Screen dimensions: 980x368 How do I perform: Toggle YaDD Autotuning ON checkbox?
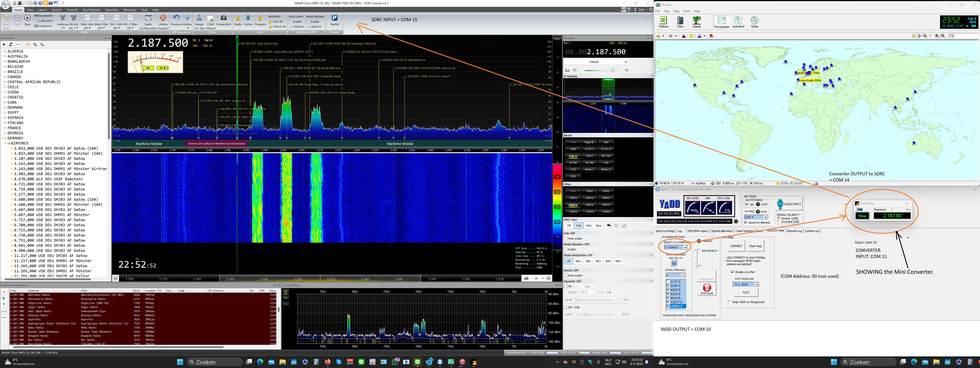click(x=747, y=205)
